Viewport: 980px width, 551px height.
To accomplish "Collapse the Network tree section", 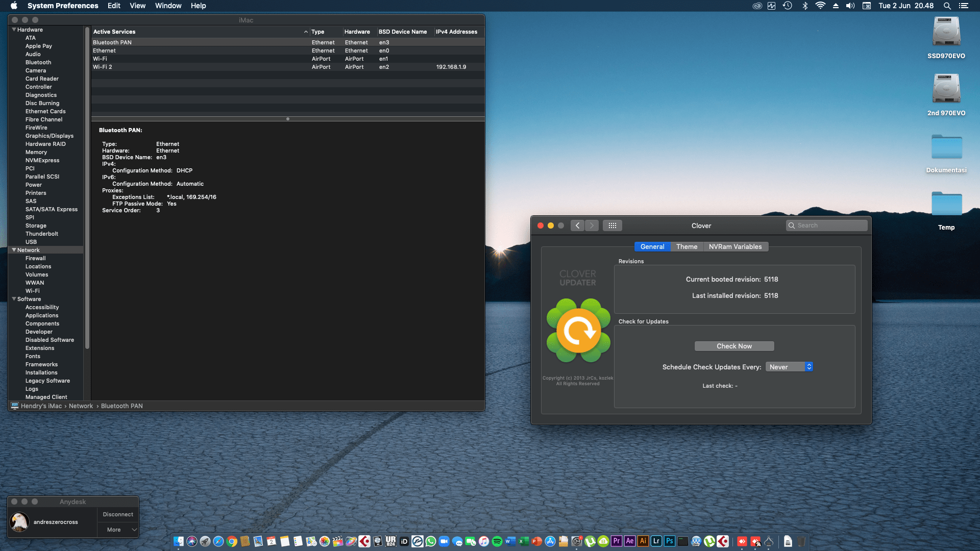I will (x=14, y=250).
